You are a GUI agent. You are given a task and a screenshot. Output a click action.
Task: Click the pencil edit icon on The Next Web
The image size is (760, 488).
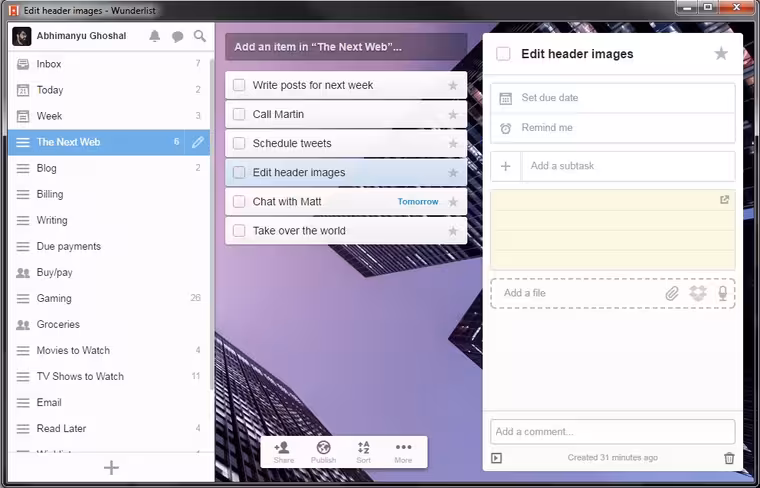tap(198, 142)
